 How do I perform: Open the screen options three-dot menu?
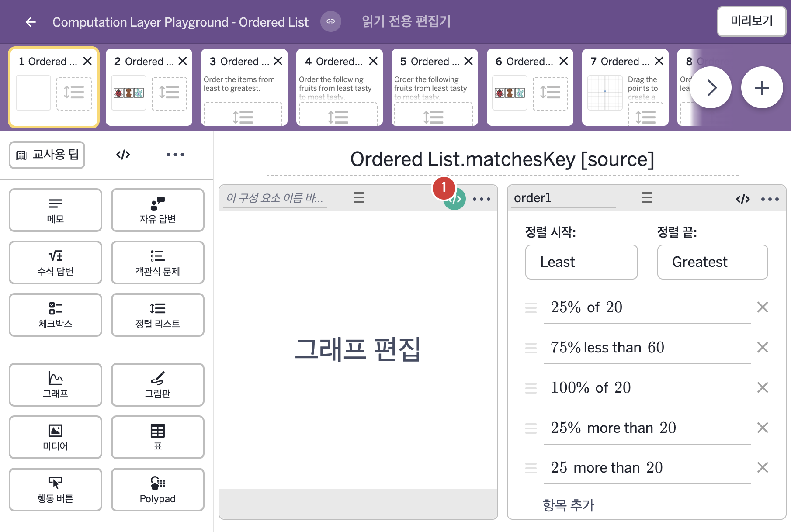(x=175, y=155)
